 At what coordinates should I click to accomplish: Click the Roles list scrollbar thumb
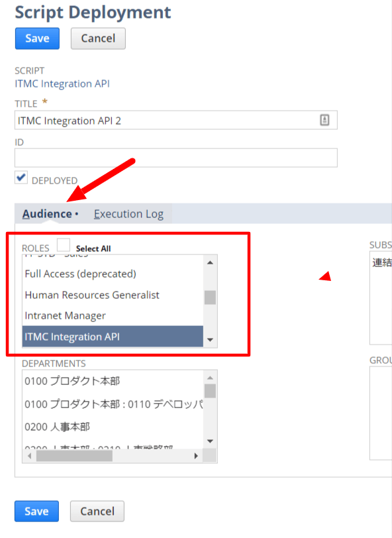[x=210, y=297]
